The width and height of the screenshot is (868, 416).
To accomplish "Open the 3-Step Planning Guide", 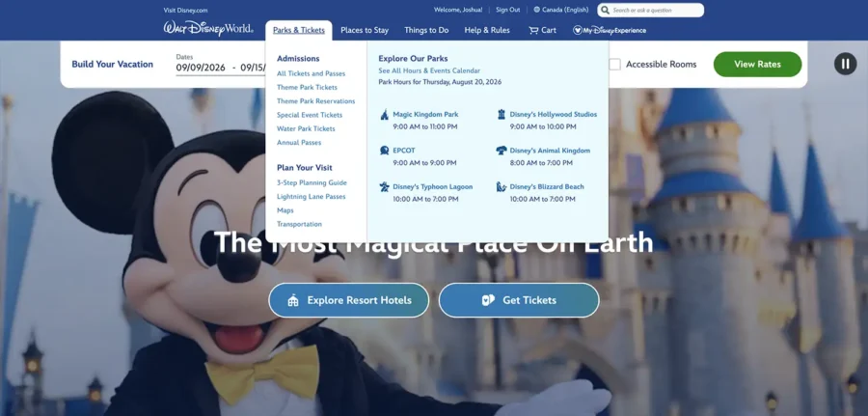I will click(x=312, y=182).
